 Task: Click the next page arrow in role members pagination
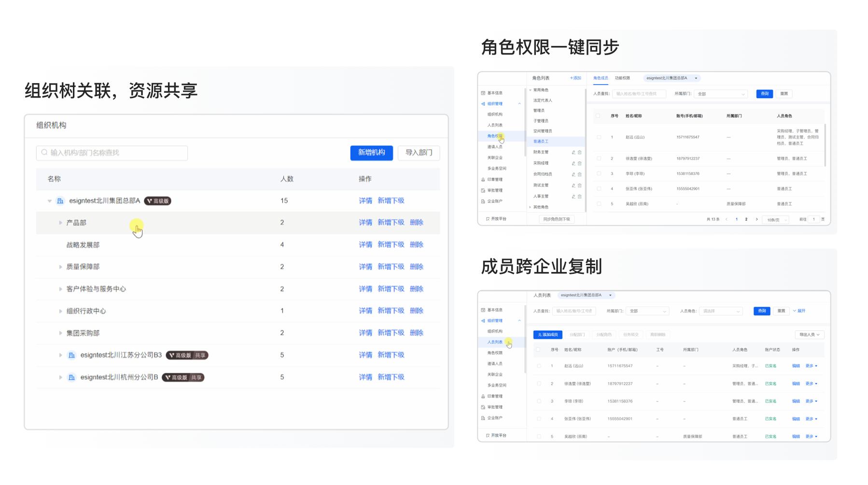point(756,219)
